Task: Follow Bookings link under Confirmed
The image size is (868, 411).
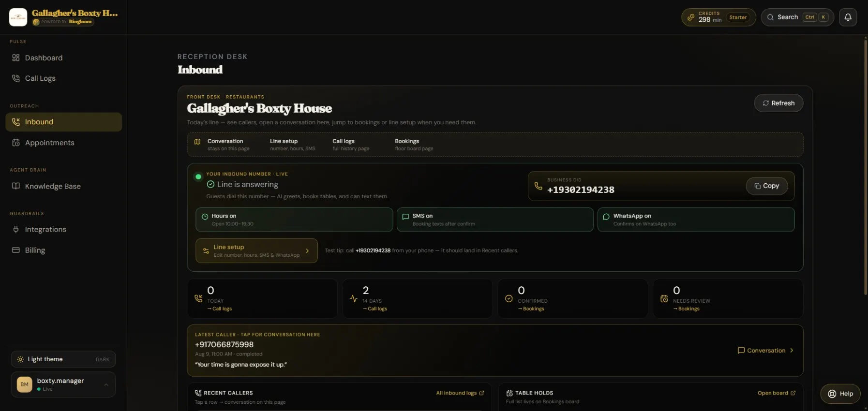Action: (x=531, y=309)
